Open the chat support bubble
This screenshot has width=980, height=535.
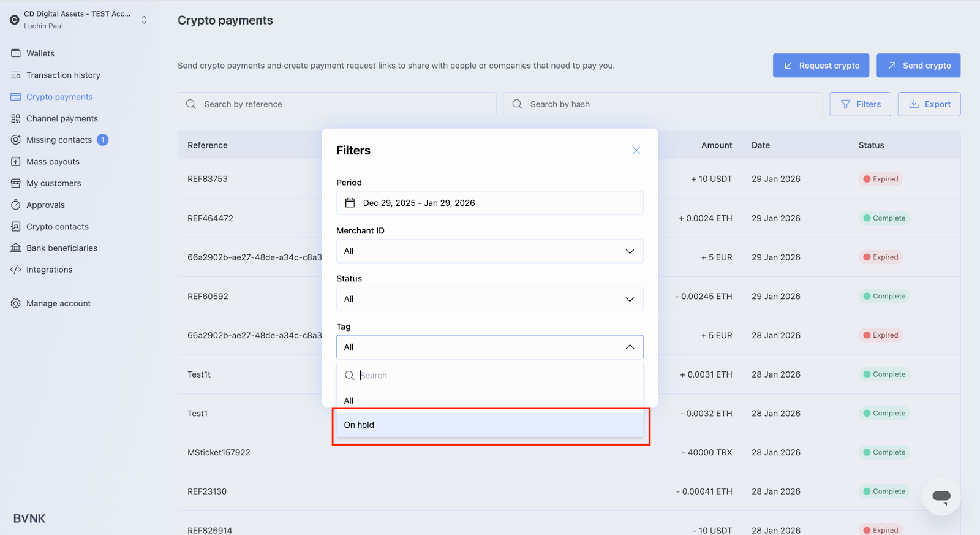pyautogui.click(x=941, y=496)
